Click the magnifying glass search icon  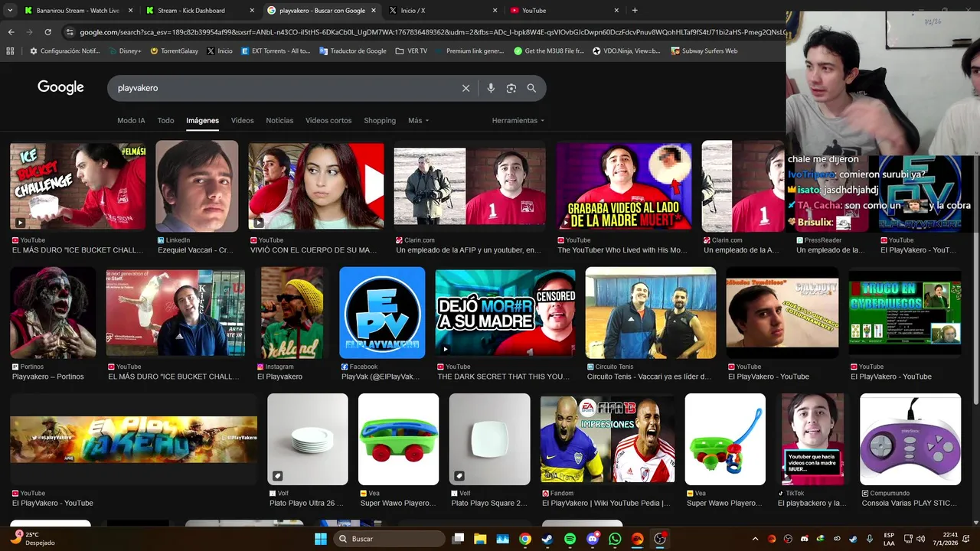[531, 88]
